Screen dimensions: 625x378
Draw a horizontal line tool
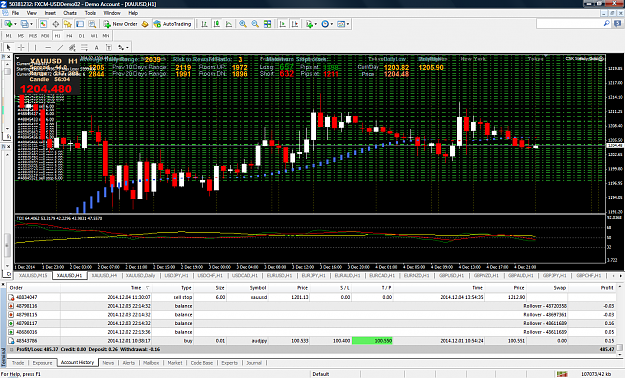[x=48, y=47]
